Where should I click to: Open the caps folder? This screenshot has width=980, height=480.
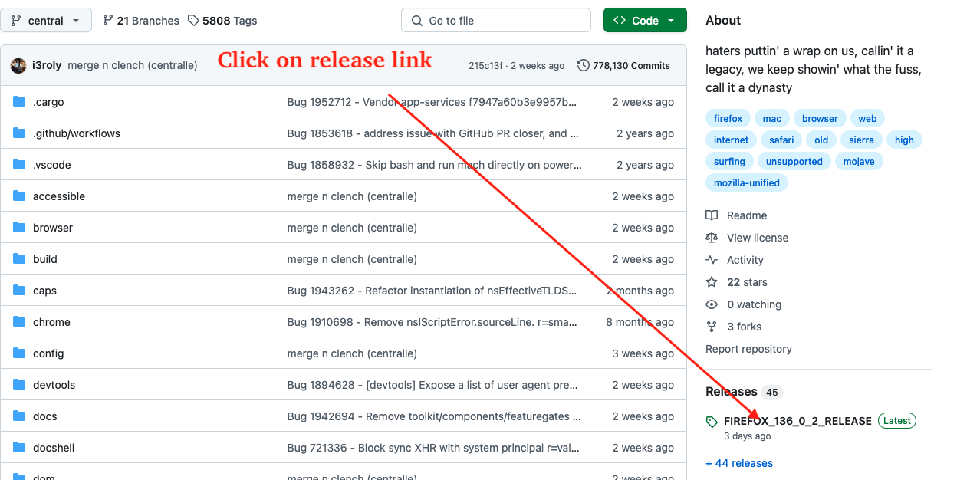44,291
